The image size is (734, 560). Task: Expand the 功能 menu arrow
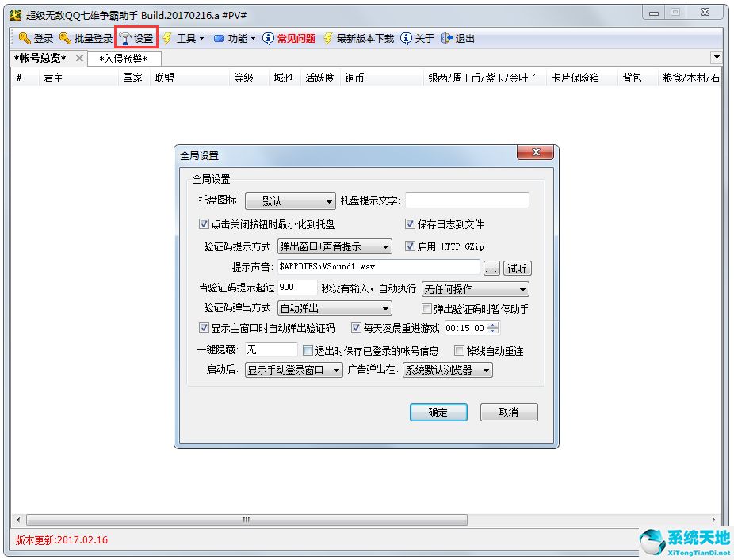click(253, 38)
